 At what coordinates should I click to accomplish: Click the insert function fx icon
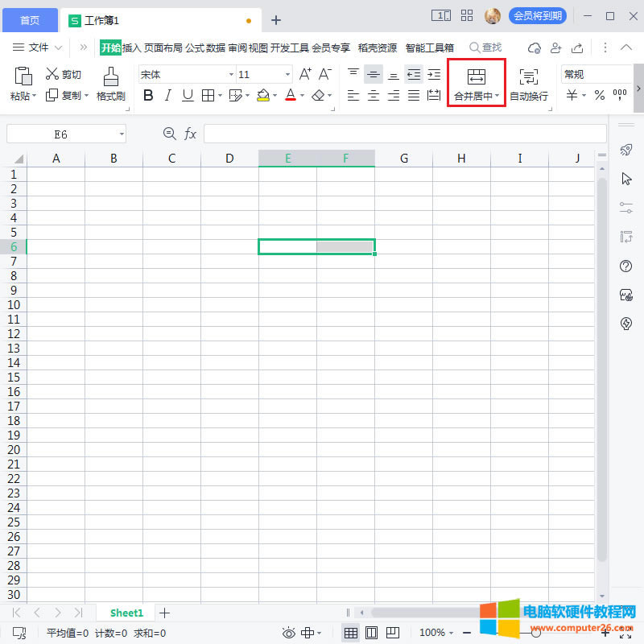(x=191, y=134)
